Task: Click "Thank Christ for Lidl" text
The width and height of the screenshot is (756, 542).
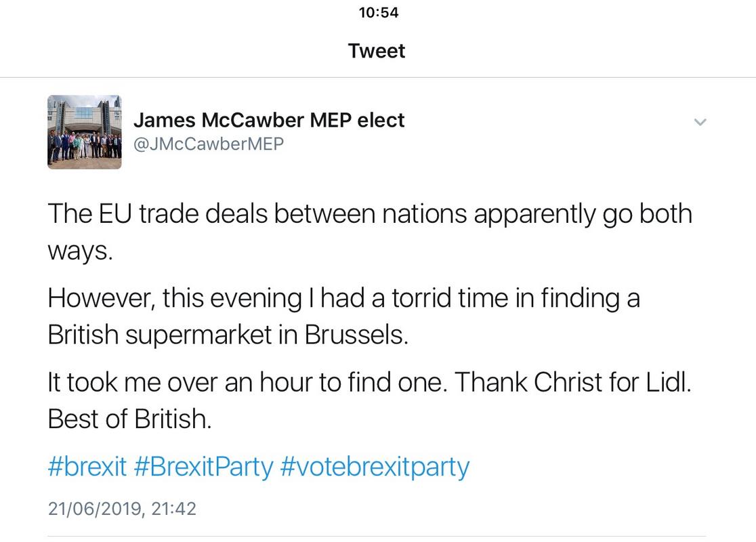Action: 571,383
